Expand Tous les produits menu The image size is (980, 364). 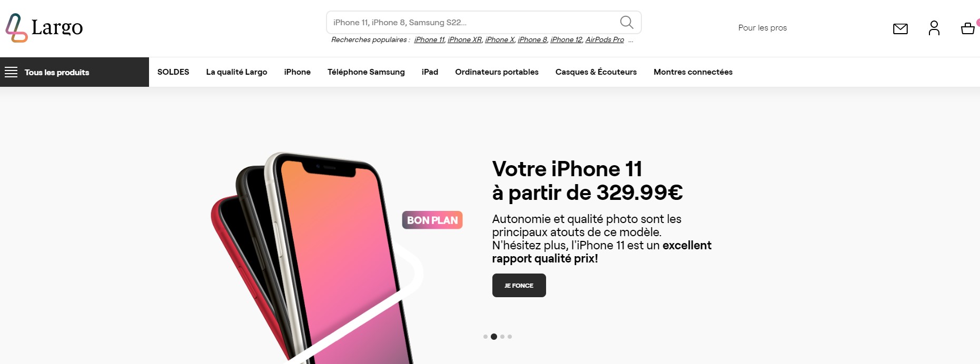click(x=74, y=72)
